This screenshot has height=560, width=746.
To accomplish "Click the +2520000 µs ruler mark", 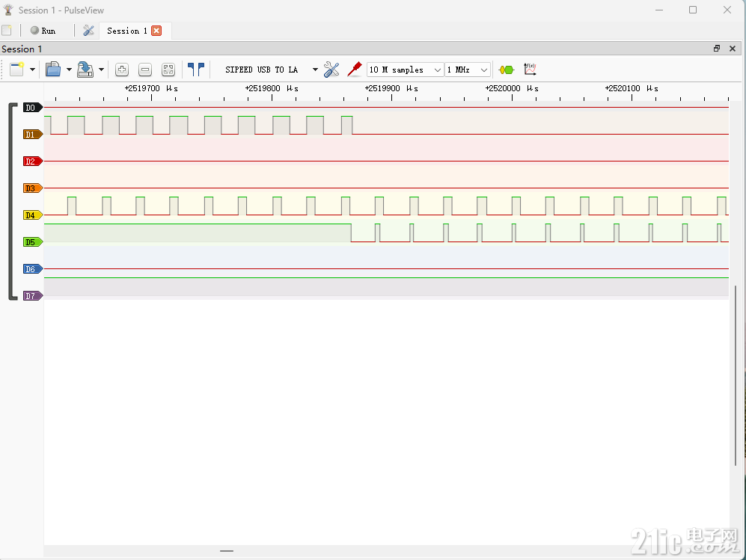I will pos(512,88).
